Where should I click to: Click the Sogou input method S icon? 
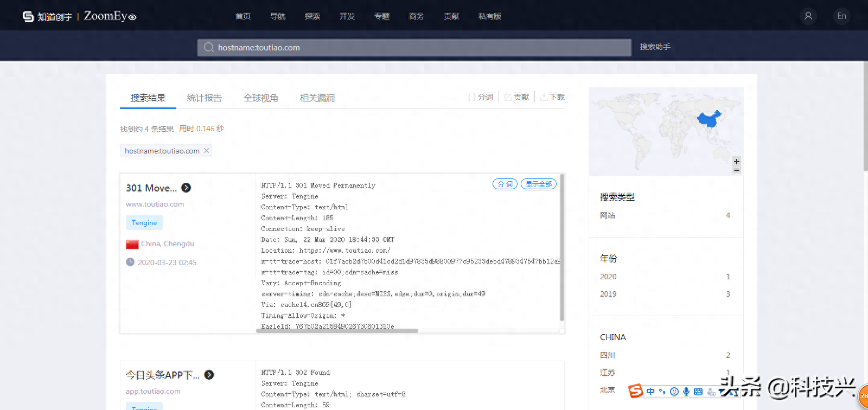click(636, 391)
